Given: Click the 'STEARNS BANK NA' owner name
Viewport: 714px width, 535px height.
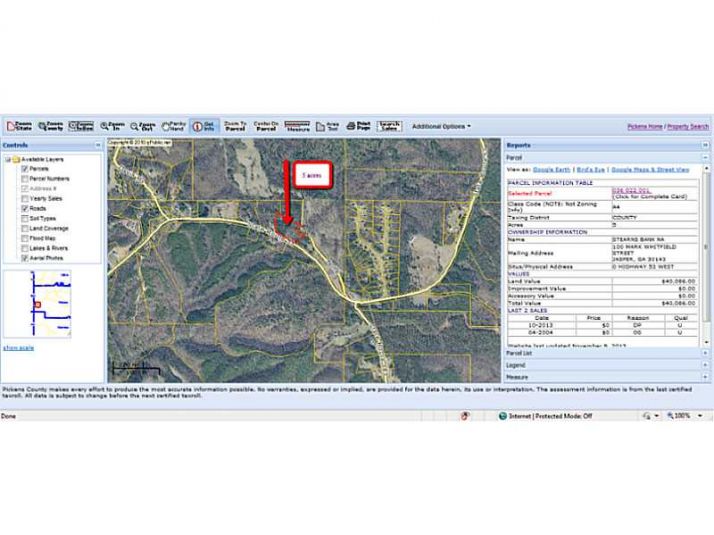Looking at the screenshot, I should pos(638,239).
